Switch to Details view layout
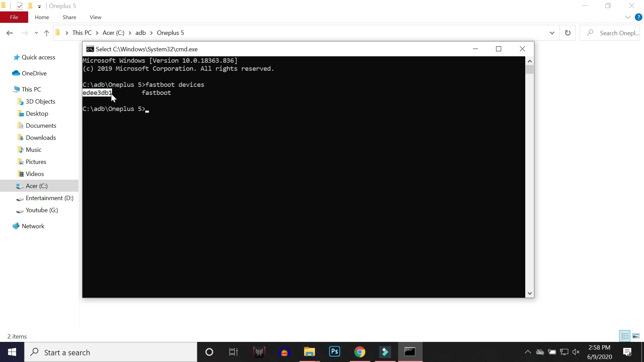This screenshot has width=644, height=362. click(x=625, y=336)
